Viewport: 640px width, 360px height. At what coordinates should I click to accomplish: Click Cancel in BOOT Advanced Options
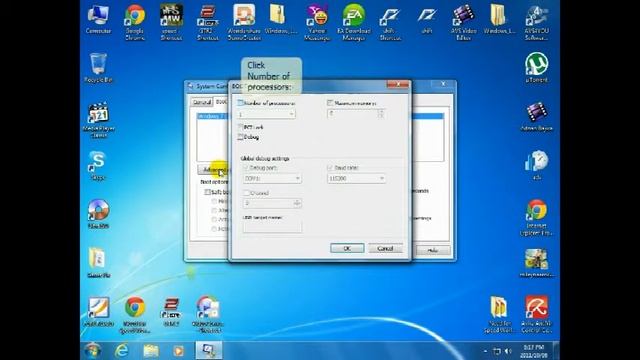(385, 248)
